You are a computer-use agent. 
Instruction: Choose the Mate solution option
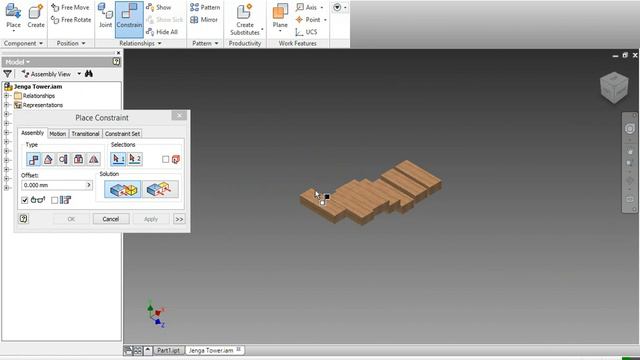click(x=123, y=189)
